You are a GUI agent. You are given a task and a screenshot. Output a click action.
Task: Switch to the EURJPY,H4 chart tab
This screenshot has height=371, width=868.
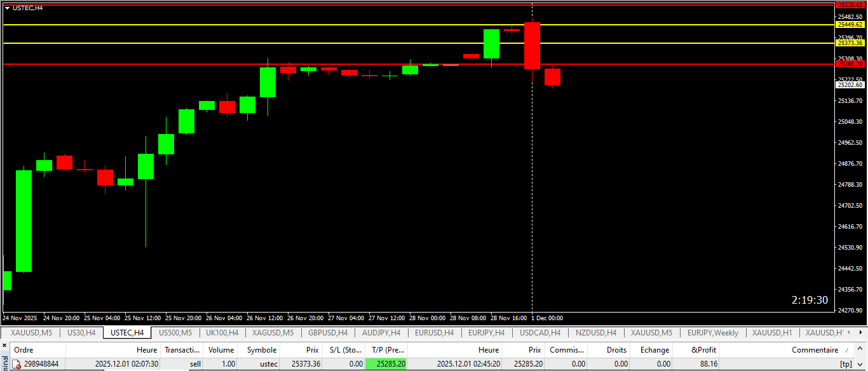click(486, 332)
